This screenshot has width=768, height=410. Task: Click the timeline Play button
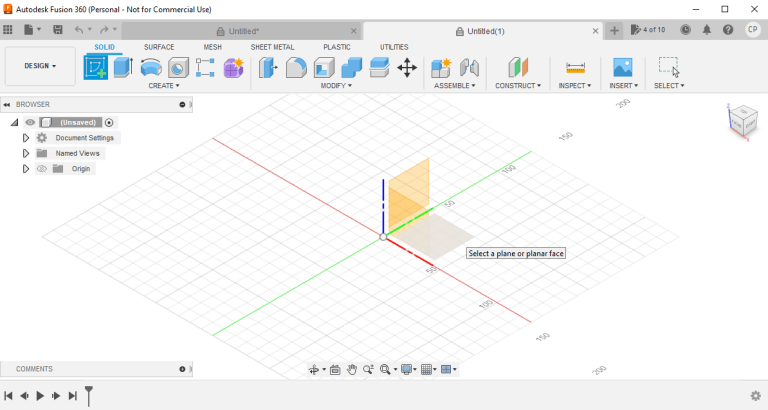40,396
